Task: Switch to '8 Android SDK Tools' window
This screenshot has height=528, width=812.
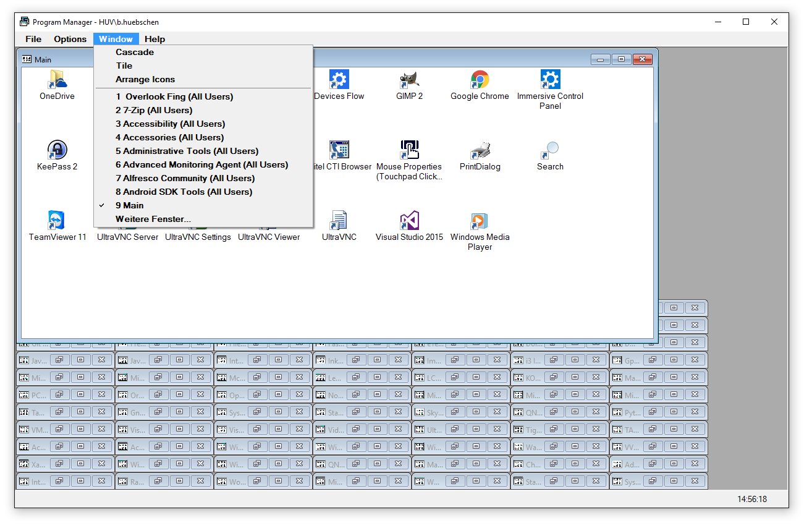Action: 203,192
